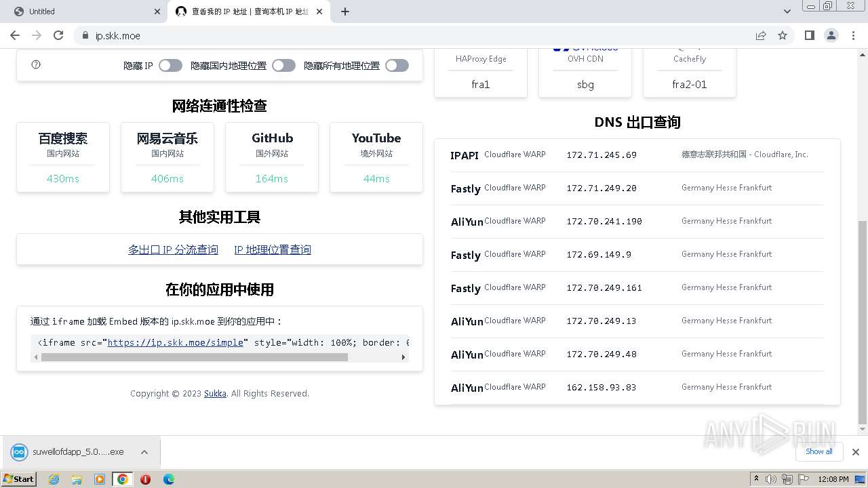Click the horizontal scrollbar in code box
Viewport: 868px width, 488px height.
[x=195, y=357]
